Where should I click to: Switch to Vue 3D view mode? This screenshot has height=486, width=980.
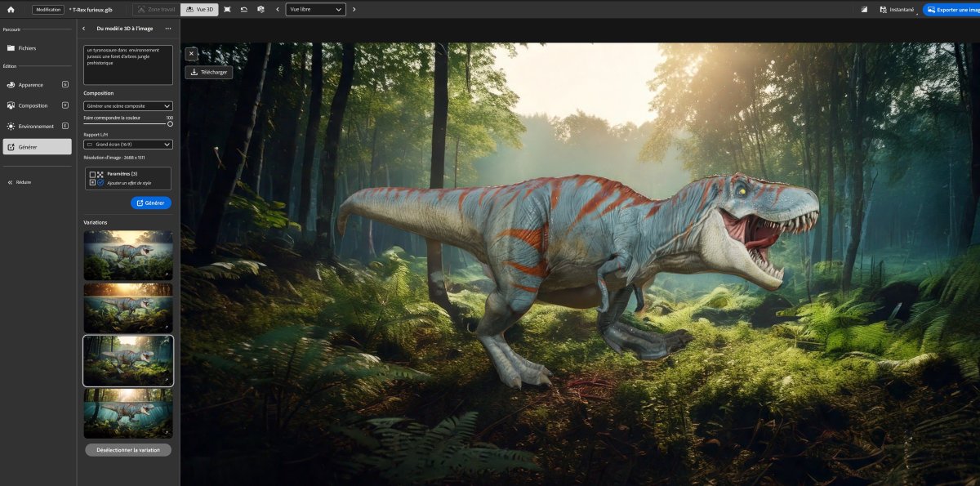click(x=199, y=9)
